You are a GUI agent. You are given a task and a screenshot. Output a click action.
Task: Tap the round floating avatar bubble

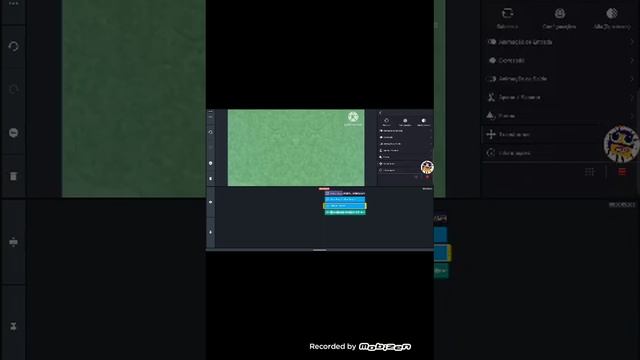(427, 167)
